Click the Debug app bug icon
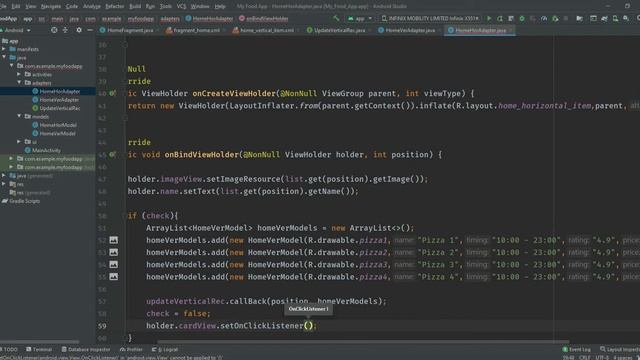The image size is (640, 360). pyautogui.click(x=522, y=18)
